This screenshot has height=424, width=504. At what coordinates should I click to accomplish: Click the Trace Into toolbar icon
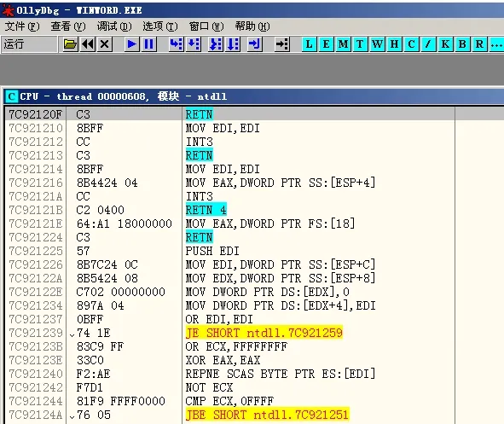click(x=216, y=44)
